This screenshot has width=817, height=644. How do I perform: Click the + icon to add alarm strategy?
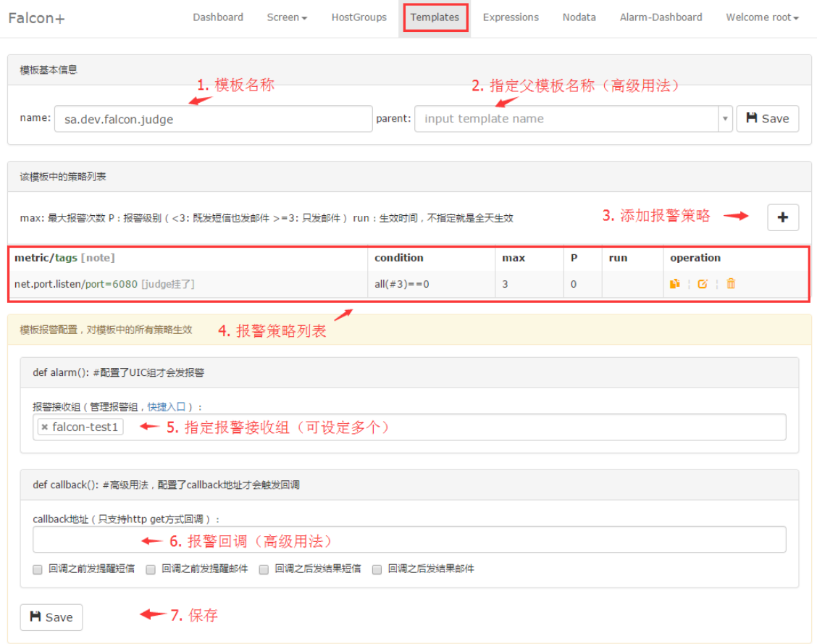[783, 217]
